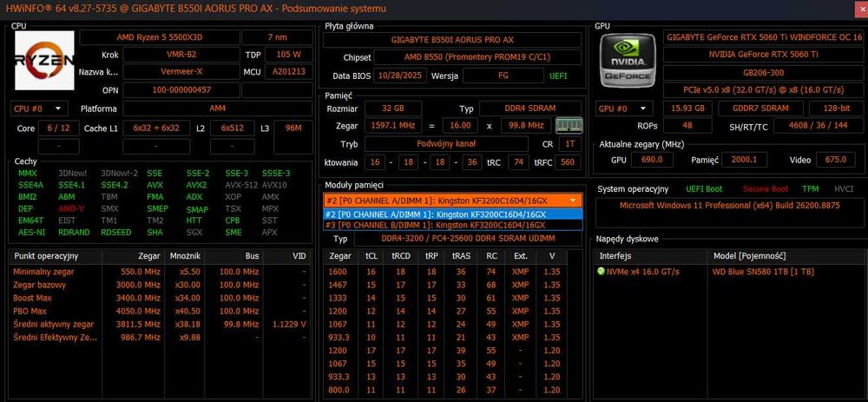Open the GPU #0 selector dropdown
868x402 pixels.
click(624, 109)
